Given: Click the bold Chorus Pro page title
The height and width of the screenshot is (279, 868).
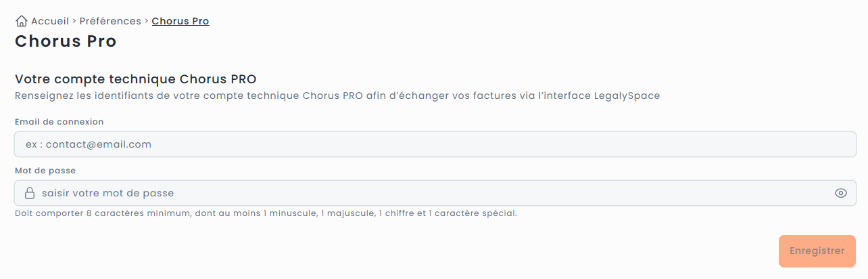Looking at the screenshot, I should [66, 41].
